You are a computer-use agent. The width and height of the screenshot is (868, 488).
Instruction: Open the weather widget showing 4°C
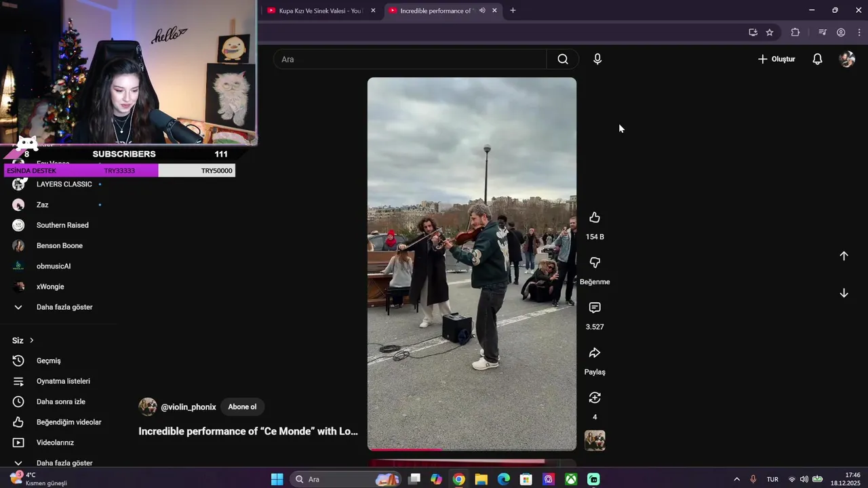point(38,479)
